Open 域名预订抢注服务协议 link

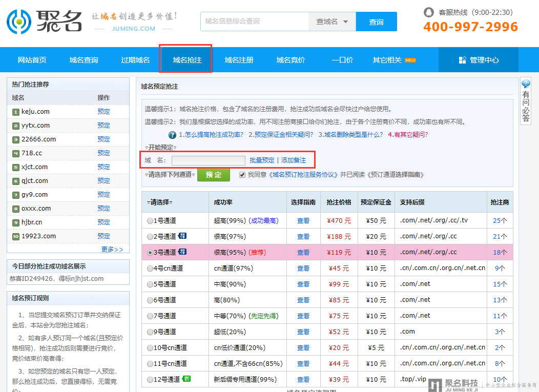(x=303, y=175)
